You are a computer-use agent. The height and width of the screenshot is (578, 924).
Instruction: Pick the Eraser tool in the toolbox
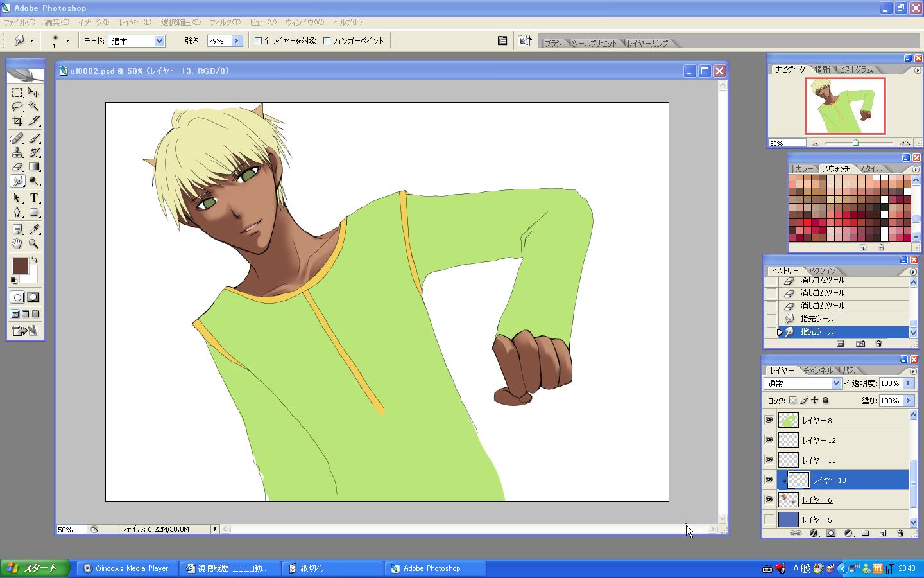[17, 167]
